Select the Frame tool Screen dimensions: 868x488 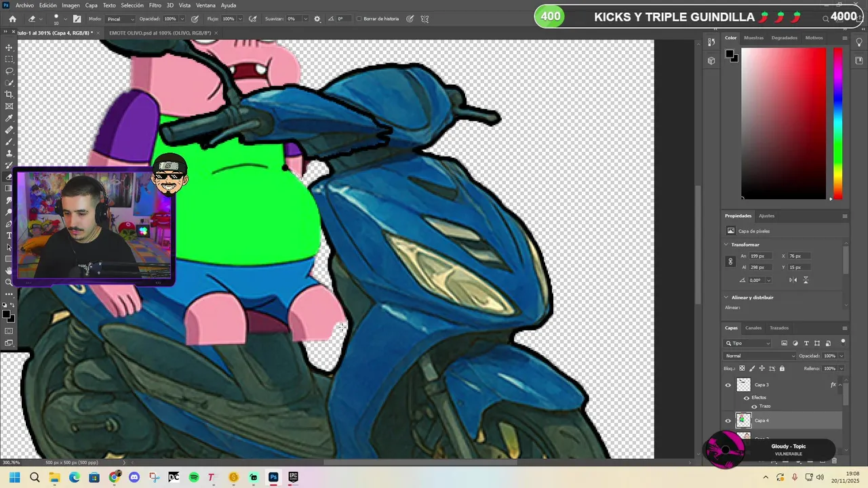(9, 106)
